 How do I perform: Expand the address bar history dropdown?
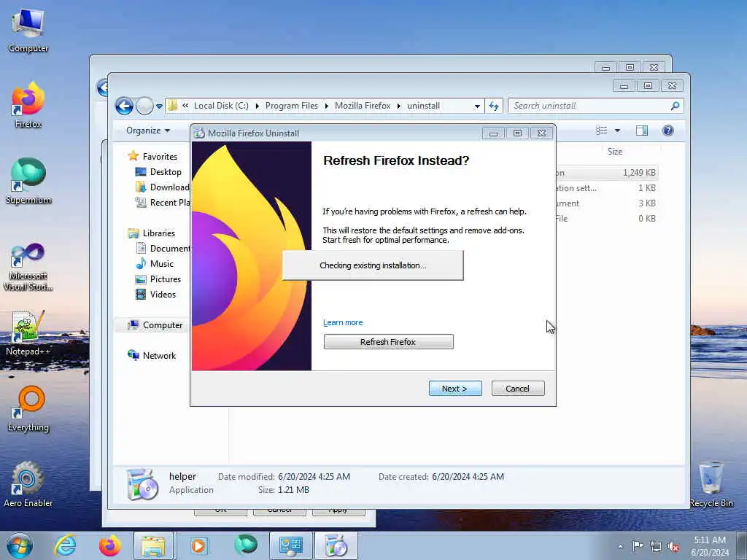click(x=477, y=106)
